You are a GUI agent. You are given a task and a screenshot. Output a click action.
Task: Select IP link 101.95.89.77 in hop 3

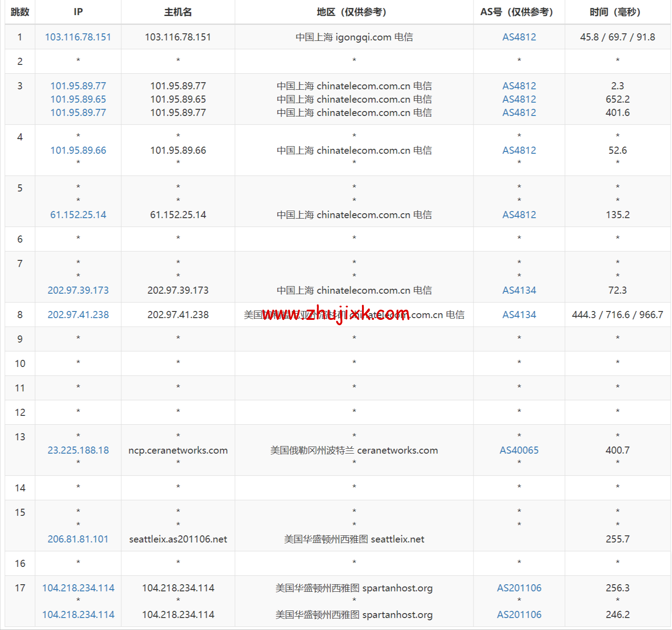78,86
